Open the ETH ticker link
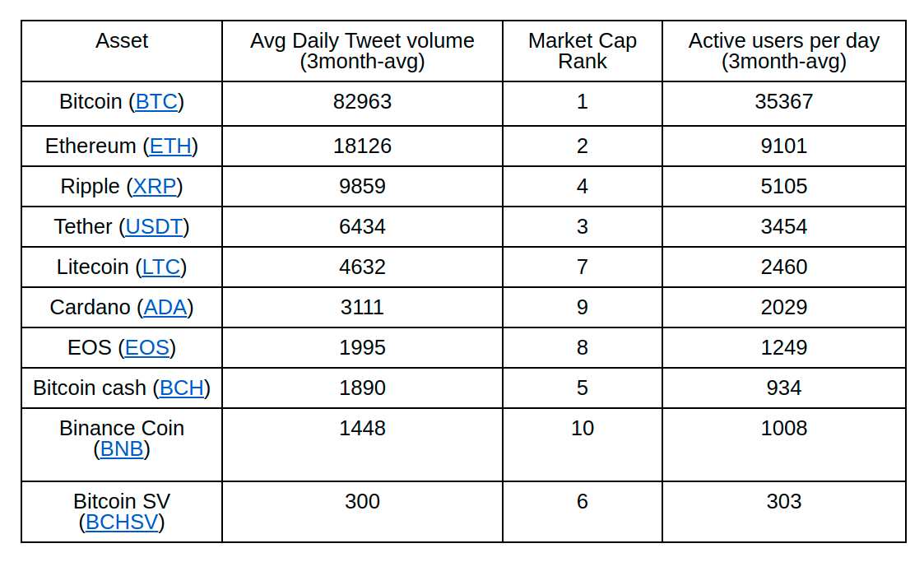Viewport: 924px width, 562px height. pyautogui.click(x=170, y=146)
